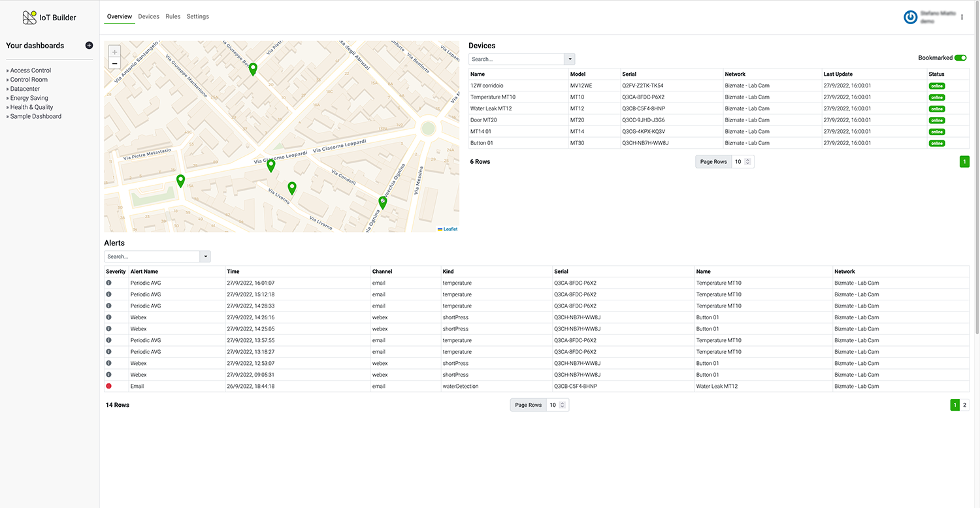The height and width of the screenshot is (508, 980).
Task: Click the online status badge for Door MT20
Action: [936, 120]
